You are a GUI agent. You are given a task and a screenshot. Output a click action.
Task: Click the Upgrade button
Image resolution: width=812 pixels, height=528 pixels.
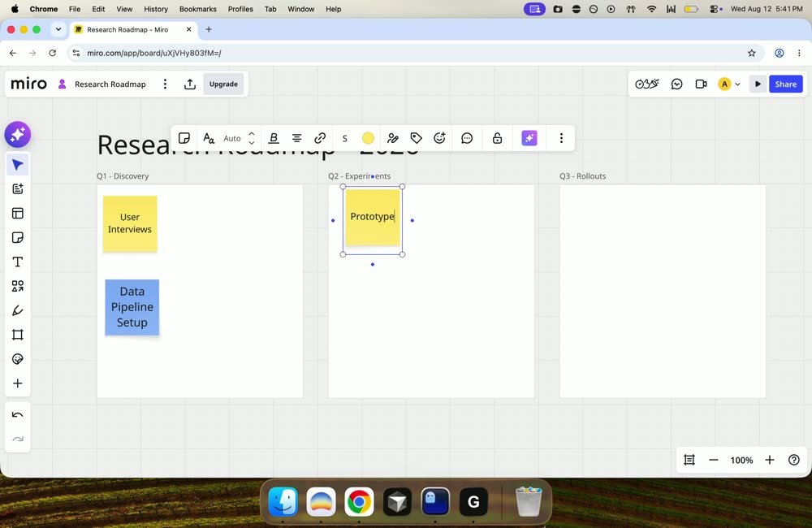(x=224, y=84)
